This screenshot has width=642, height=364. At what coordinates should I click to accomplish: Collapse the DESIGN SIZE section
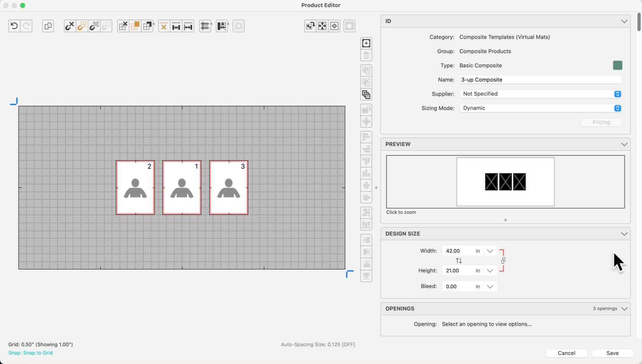(624, 234)
